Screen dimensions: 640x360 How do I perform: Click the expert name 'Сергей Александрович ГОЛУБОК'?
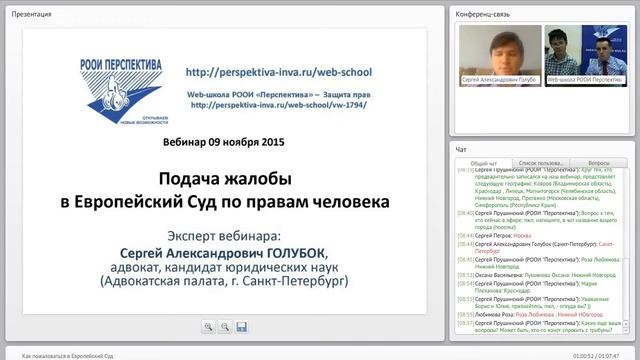tap(224, 253)
